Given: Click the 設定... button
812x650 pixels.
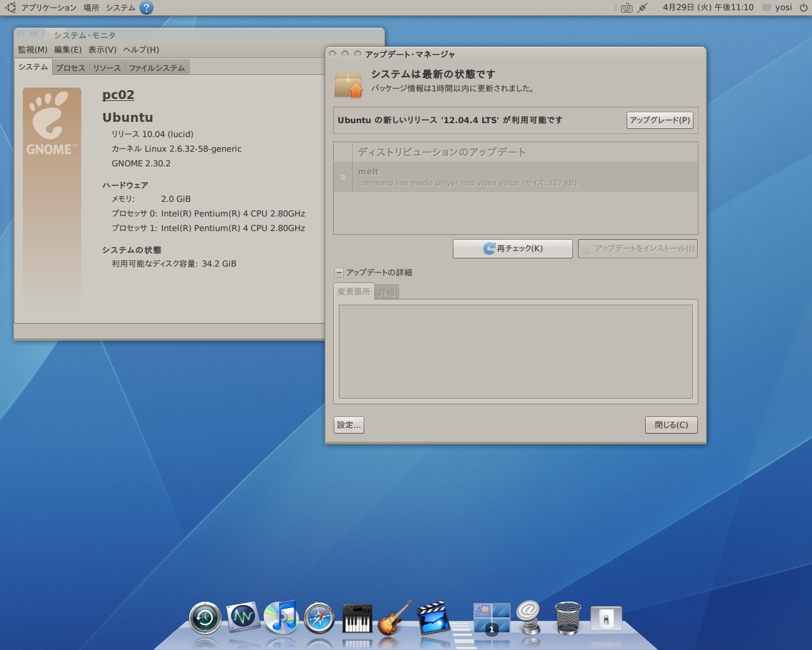Looking at the screenshot, I should 349,425.
